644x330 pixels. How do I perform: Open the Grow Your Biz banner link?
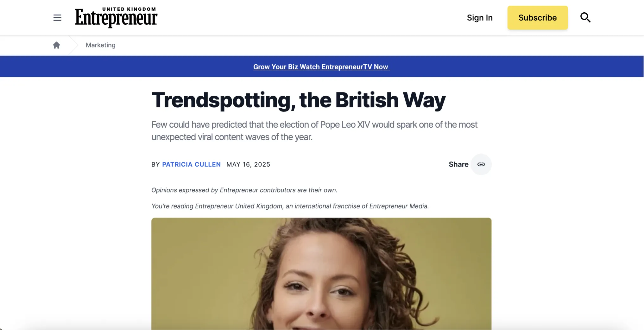pos(321,67)
